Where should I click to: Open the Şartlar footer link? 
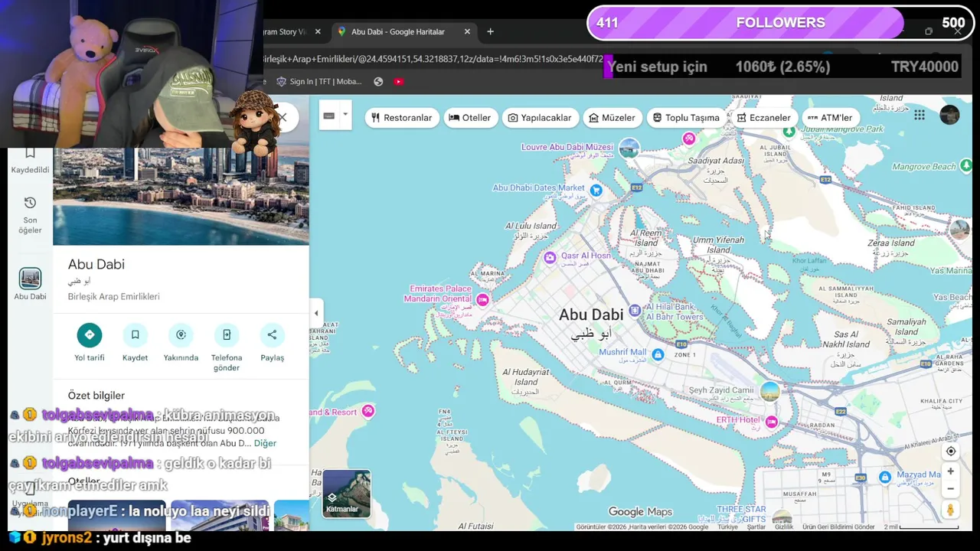(756, 527)
